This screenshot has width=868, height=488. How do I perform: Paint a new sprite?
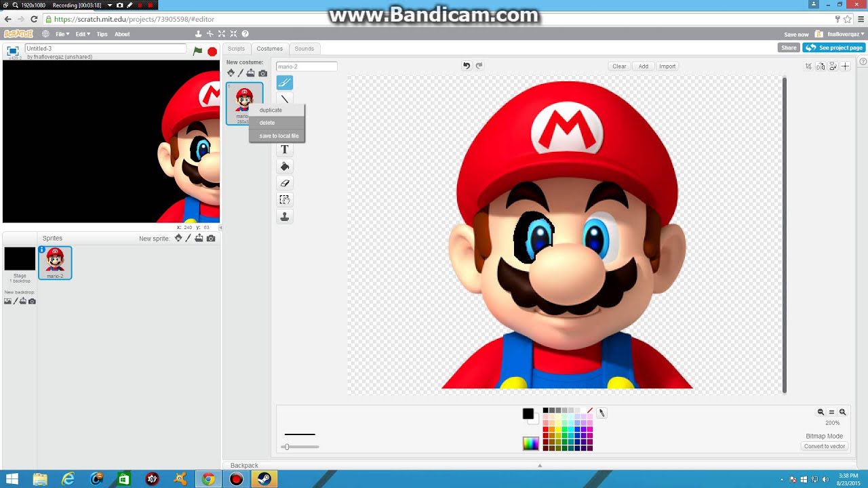189,238
